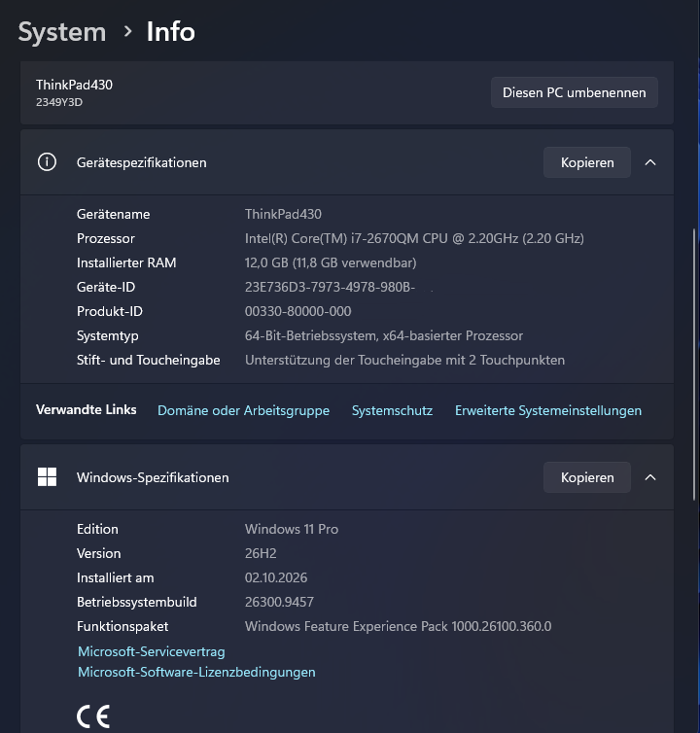Collapse the Gerätespezifikationen section chevron
Viewport: 700px width, 733px height.
click(650, 162)
